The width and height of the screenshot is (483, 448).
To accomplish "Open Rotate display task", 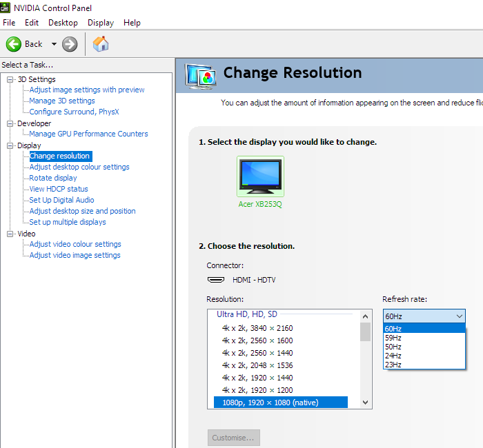I will point(53,178).
